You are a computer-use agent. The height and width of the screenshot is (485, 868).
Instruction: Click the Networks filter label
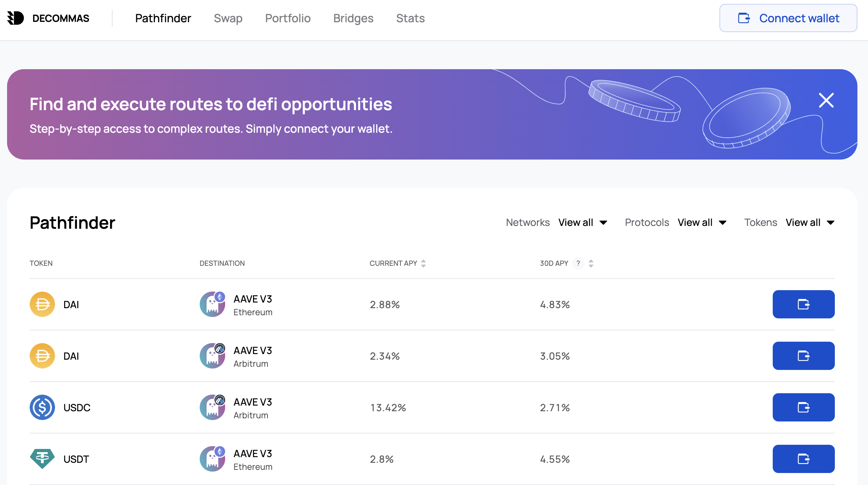528,222
